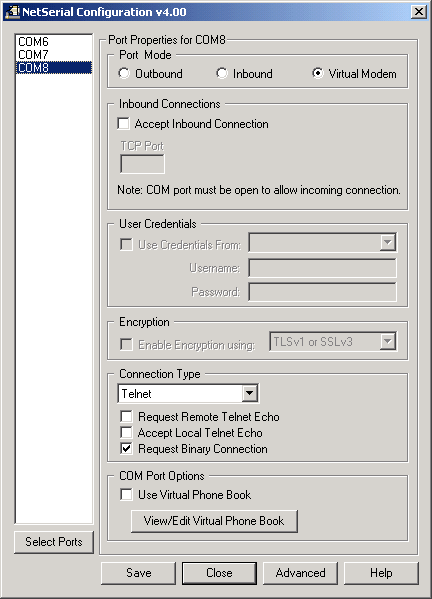Click the Select Ports button
This screenshot has height=599, width=432.
pyautogui.click(x=54, y=542)
